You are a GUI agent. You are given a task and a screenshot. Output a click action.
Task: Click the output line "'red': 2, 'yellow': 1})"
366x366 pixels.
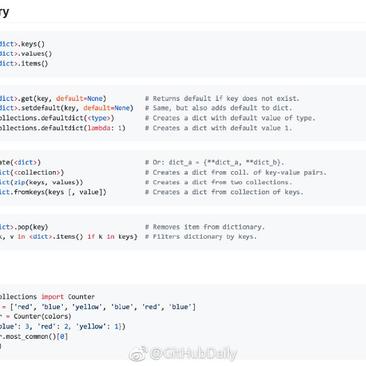point(63,326)
